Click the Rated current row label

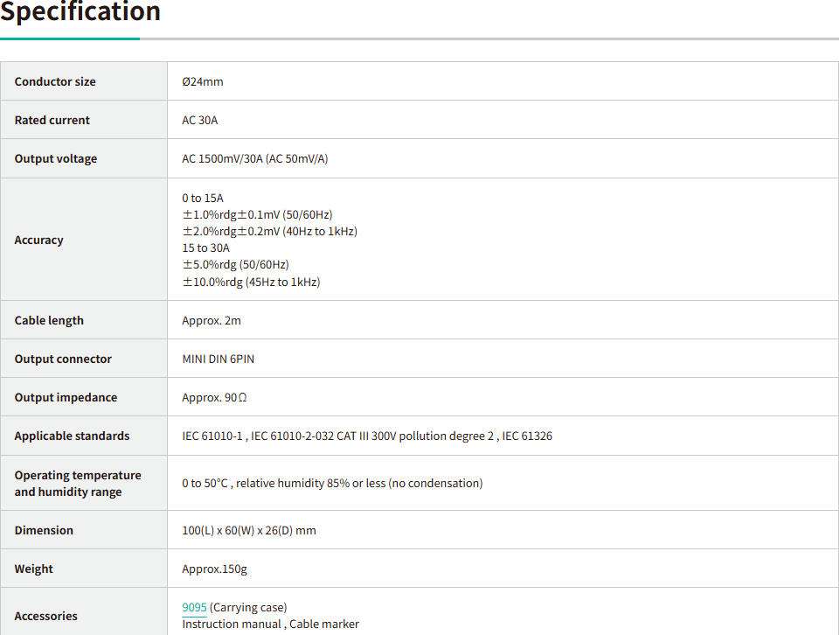pyautogui.click(x=52, y=120)
